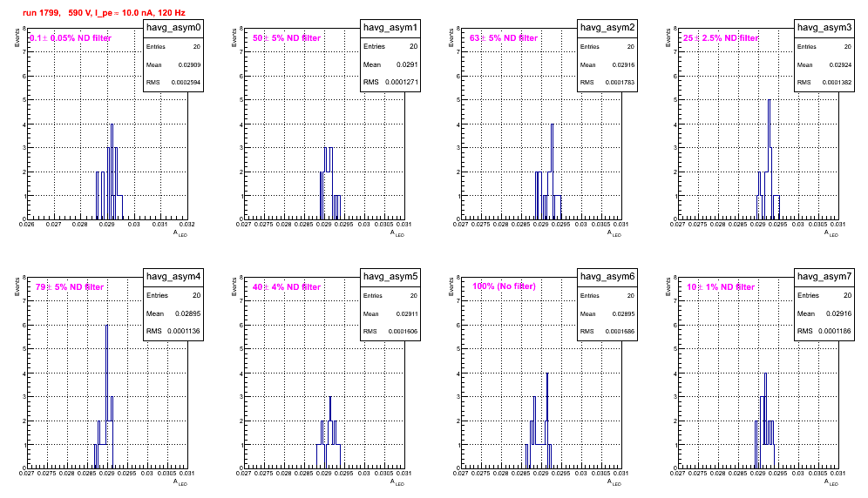Click RMS value 0.0001136 in havg_asym4
Screen dimensions: 868x498
(185, 332)
